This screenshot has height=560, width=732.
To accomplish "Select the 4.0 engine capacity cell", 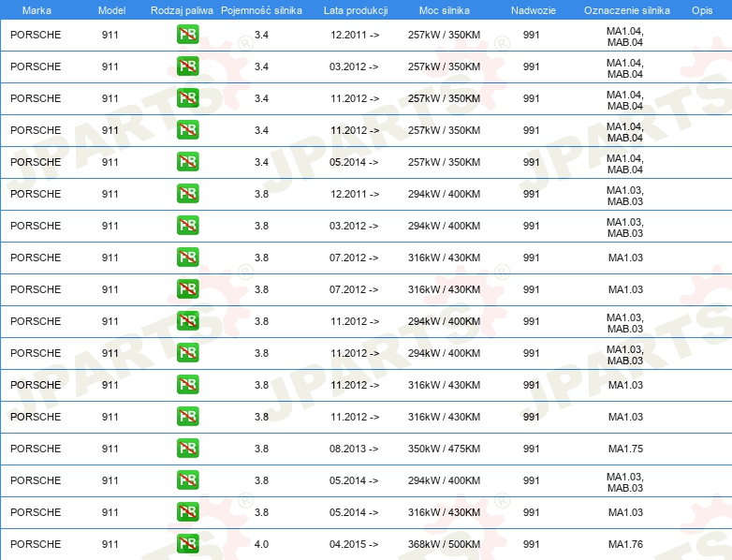I will pos(261,544).
